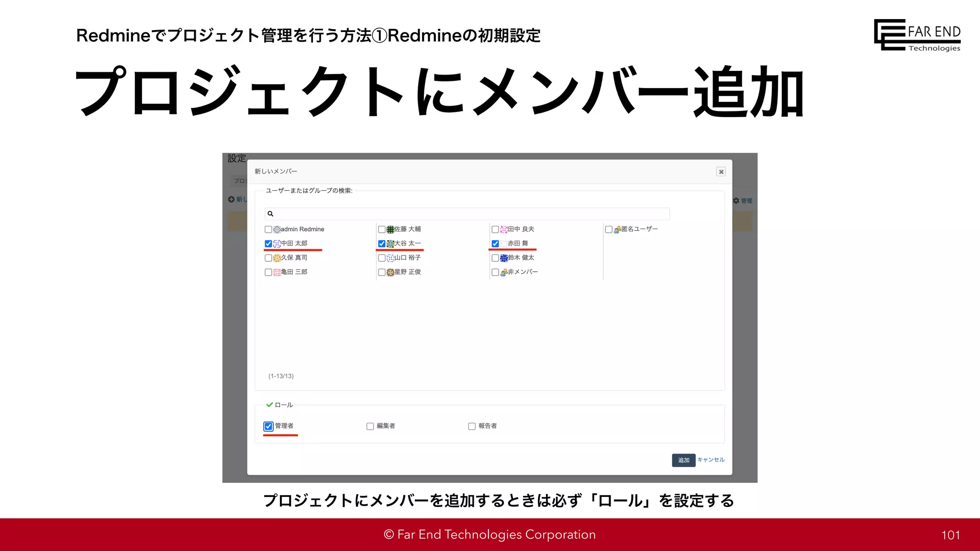Check the 星野 正俊 checkbox
Viewport: 980px width, 551px height.
(x=382, y=272)
